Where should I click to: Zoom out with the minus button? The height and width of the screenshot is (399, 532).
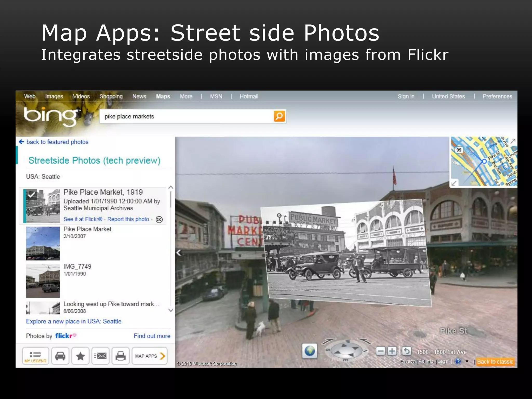coord(381,351)
